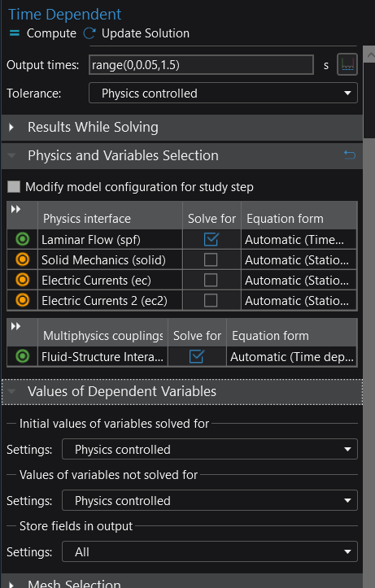Screen dimensions: 375x588
Task: Click the vertical scrollbar up arrow
Action: point(370,55)
